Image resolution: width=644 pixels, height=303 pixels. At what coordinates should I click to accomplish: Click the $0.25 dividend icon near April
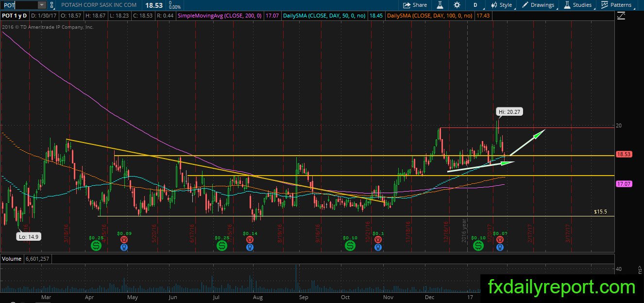click(96, 247)
